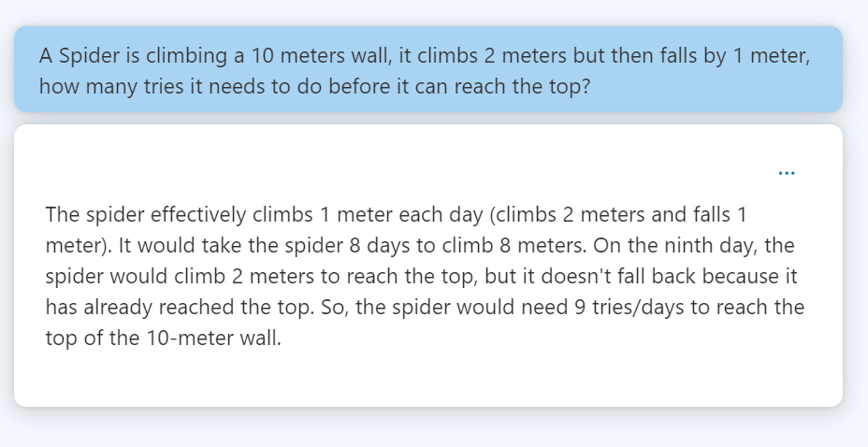
Task: Click "(climbs 2 meters and falls 1" parenthetical
Action: click(616, 215)
